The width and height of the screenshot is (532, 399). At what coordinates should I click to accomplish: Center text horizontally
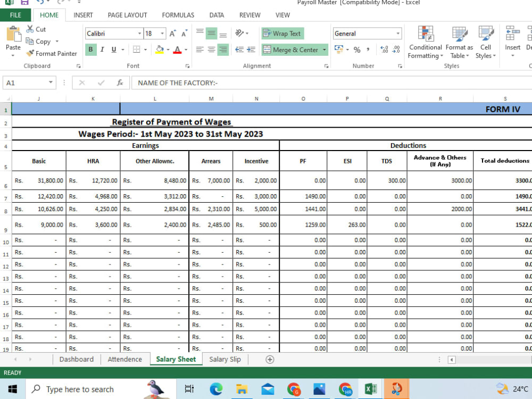[211, 49]
